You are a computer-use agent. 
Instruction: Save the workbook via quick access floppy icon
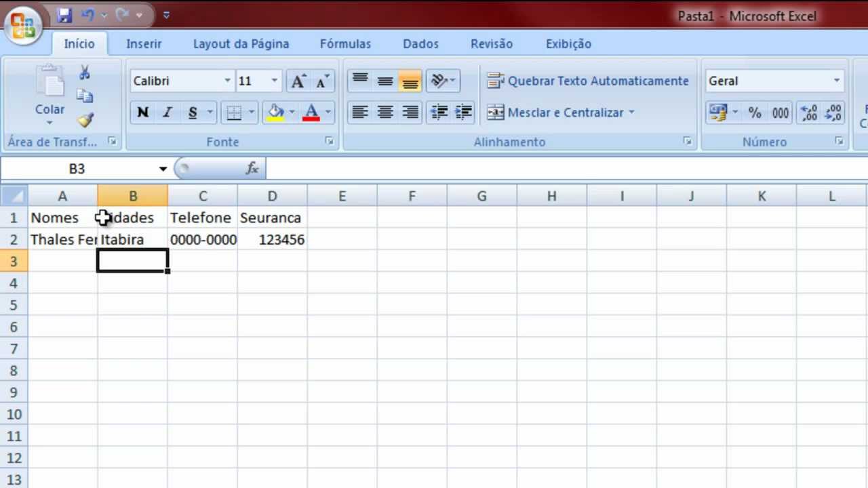tap(64, 15)
